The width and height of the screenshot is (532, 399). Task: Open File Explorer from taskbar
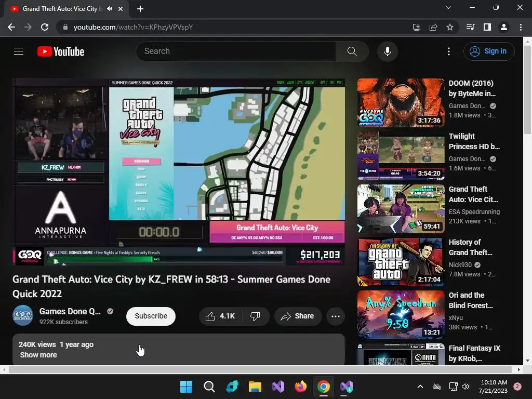tap(255, 387)
